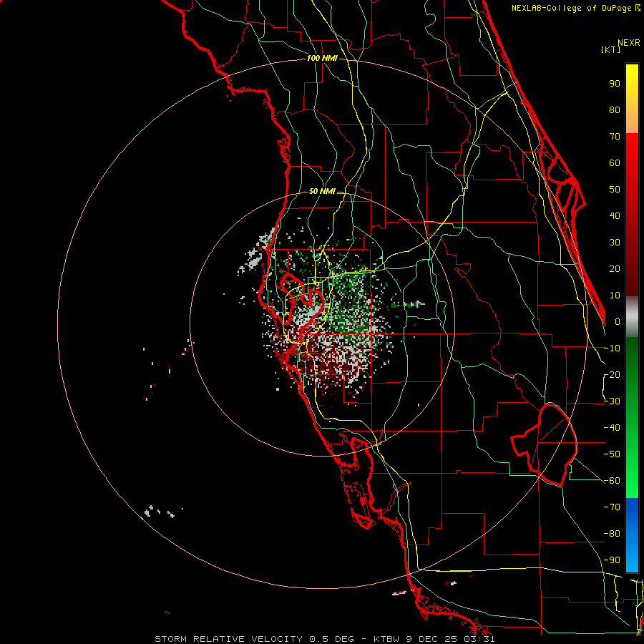
Task: Click the 20 value on the velocity scale
Action: click(x=615, y=268)
